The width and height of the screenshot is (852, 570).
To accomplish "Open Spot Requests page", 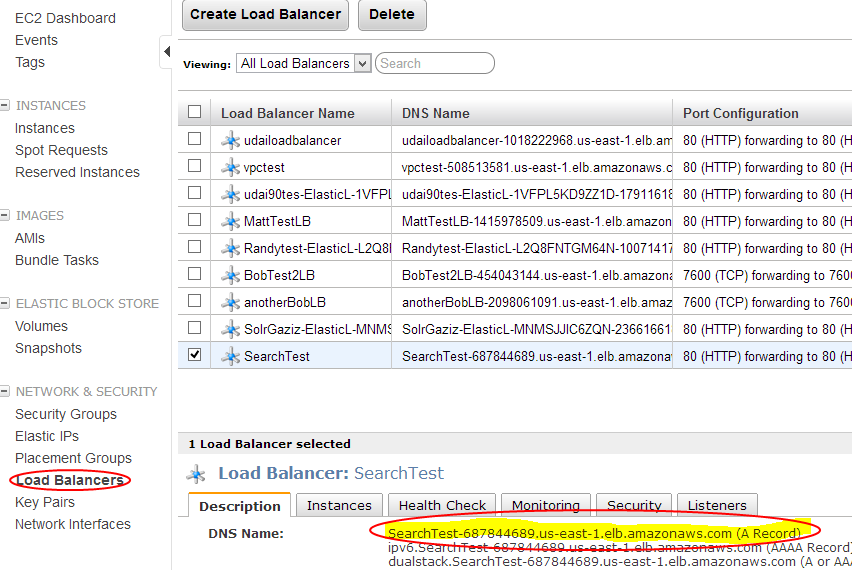I will click(x=61, y=150).
